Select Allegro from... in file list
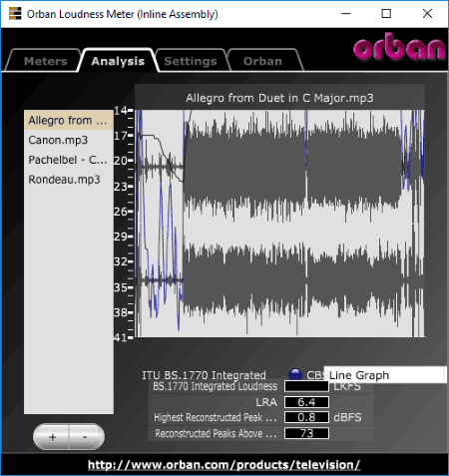This screenshot has width=449, height=476. click(69, 120)
